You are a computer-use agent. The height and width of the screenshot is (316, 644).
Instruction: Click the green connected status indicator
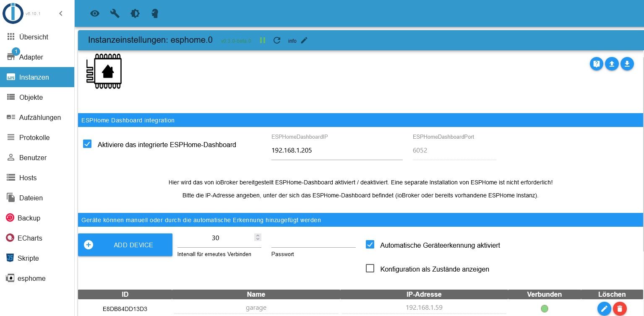pos(545,309)
